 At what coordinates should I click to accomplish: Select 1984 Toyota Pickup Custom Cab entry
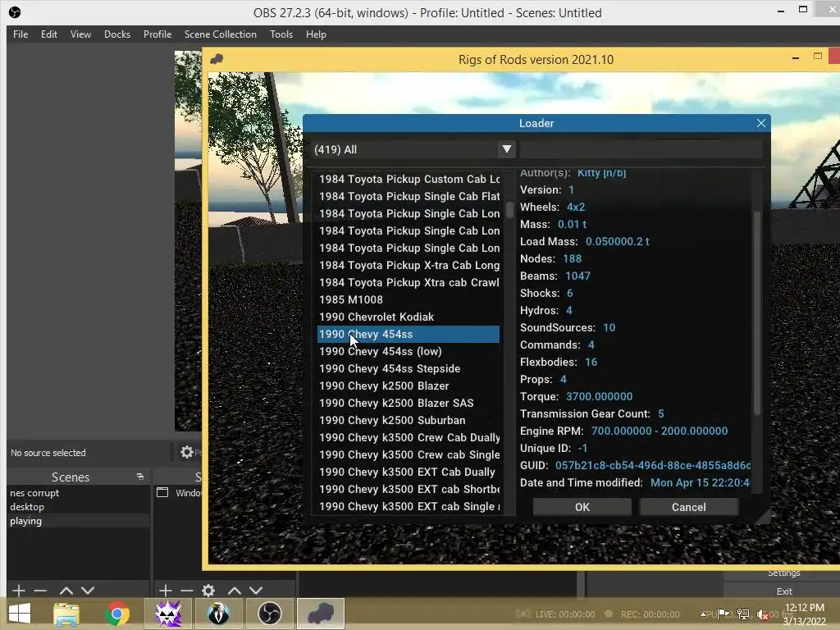pyautogui.click(x=409, y=179)
